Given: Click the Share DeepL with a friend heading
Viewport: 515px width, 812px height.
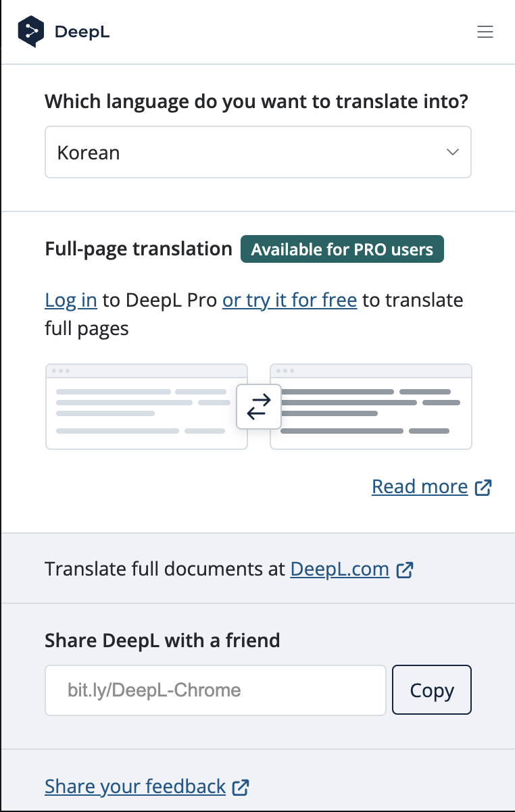Looking at the screenshot, I should click(x=162, y=640).
